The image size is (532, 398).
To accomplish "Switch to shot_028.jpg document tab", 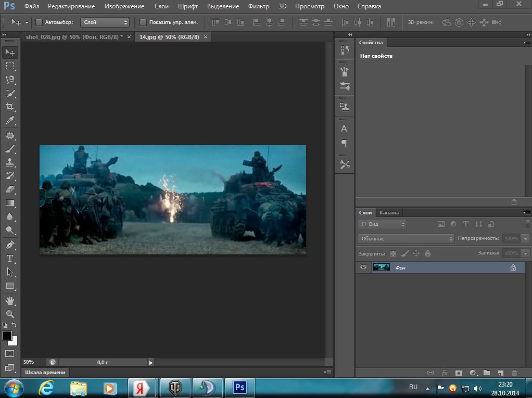I will 74,37.
